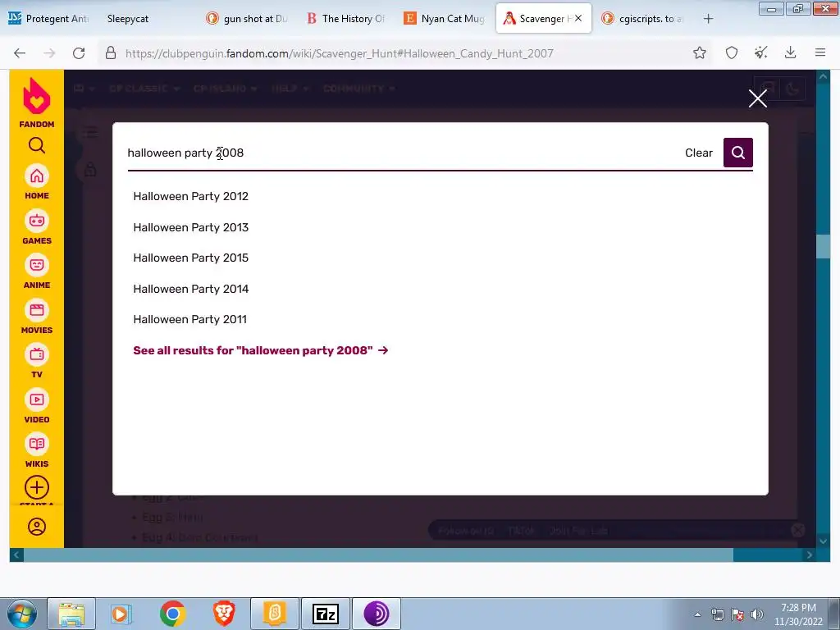Switch to the gun shot at Du tab

[247, 19]
